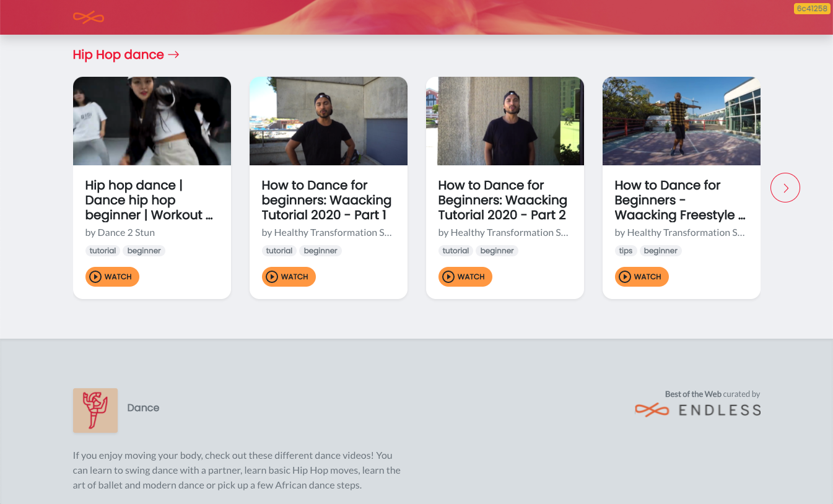Open title 'How to Dance for Beginners: Waacking Tutorial 2020 - Part 2'
Viewport: 833px width, 504px height.
(x=502, y=200)
